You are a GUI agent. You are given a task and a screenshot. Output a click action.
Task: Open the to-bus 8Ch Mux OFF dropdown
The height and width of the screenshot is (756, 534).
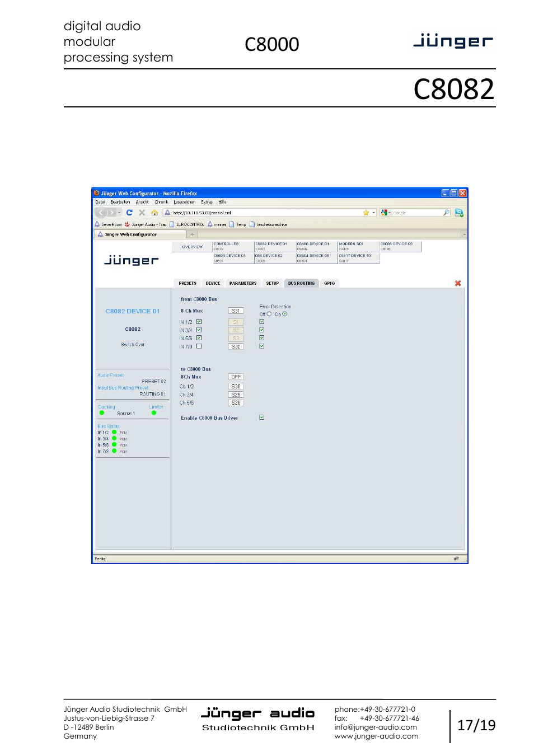pyautogui.click(x=236, y=377)
